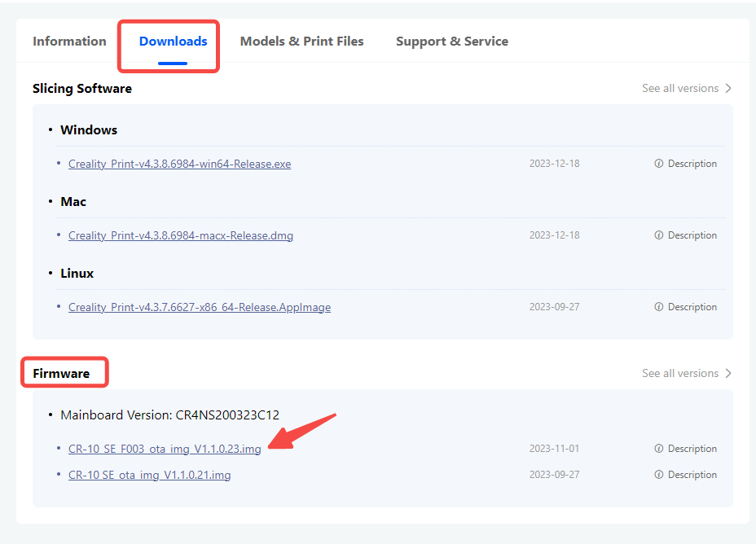
Task: Click the Linux release date 2023-09-27
Action: click(x=555, y=307)
